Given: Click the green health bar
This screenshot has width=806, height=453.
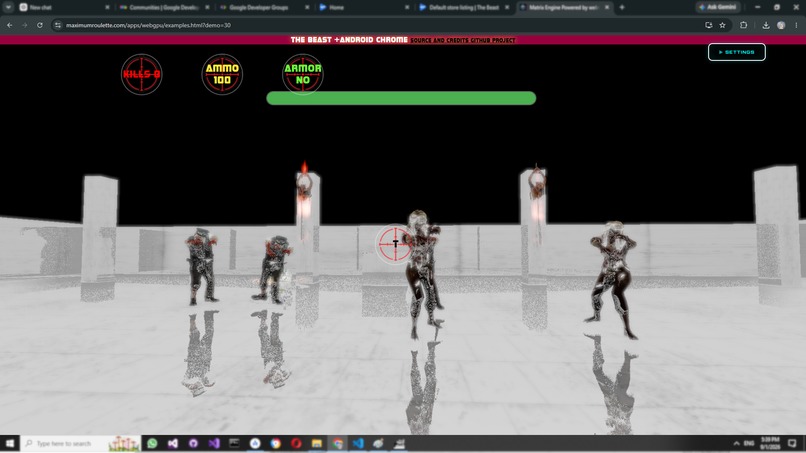Looking at the screenshot, I should [401, 98].
